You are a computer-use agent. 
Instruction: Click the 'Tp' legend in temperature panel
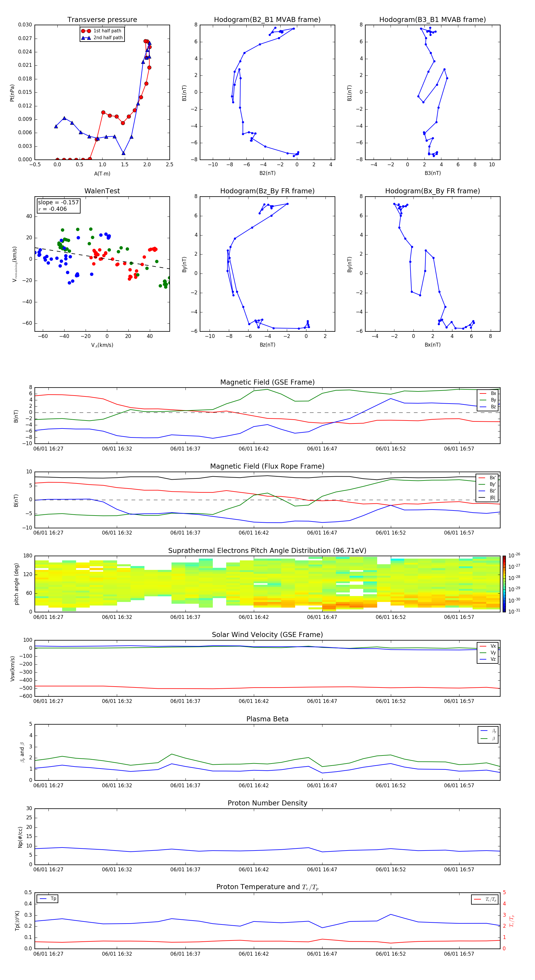(x=48, y=899)
